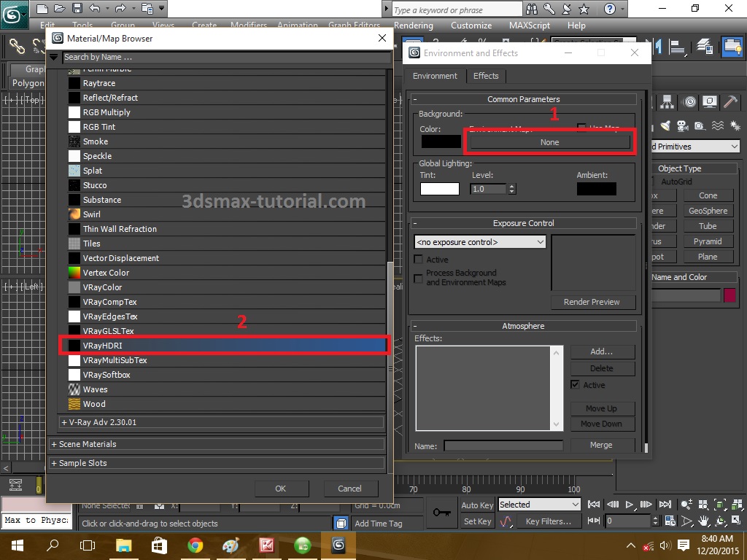This screenshot has width=747, height=560.
Task: Open the Display panel monitor icon
Action: [x=710, y=101]
